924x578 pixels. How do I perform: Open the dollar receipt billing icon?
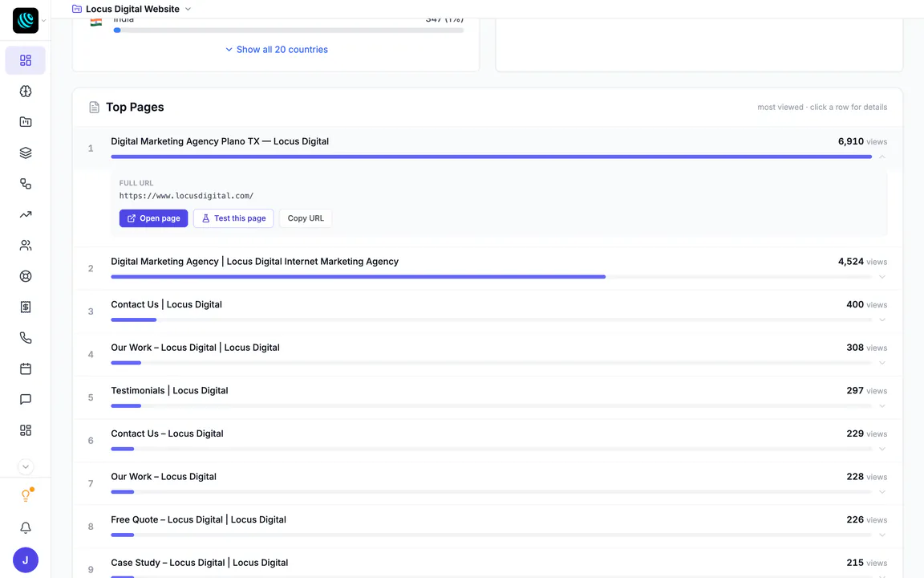tap(26, 307)
